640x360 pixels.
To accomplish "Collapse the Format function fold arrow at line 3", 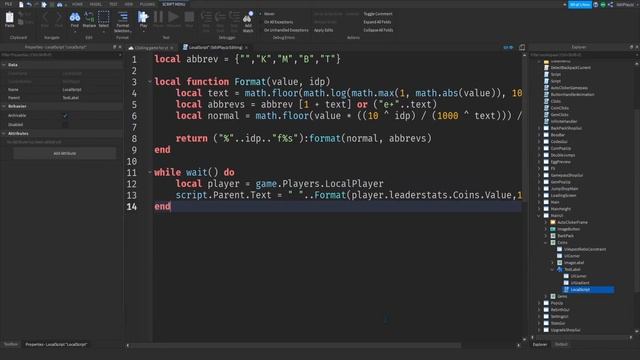I will (150, 82).
